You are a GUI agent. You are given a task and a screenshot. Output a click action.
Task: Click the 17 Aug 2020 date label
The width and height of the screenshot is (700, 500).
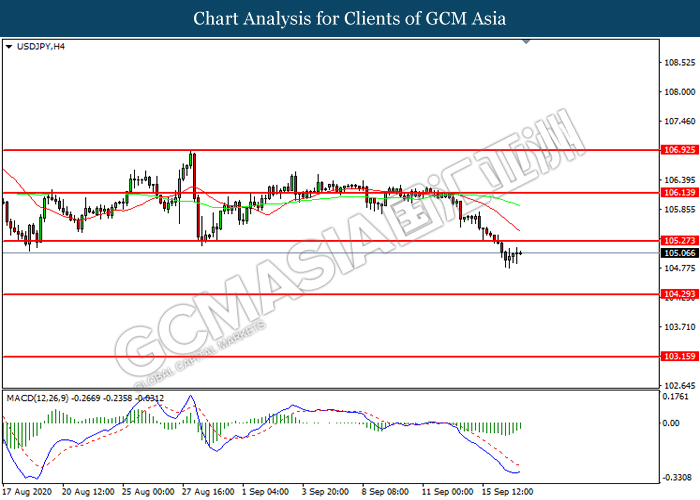point(27,492)
